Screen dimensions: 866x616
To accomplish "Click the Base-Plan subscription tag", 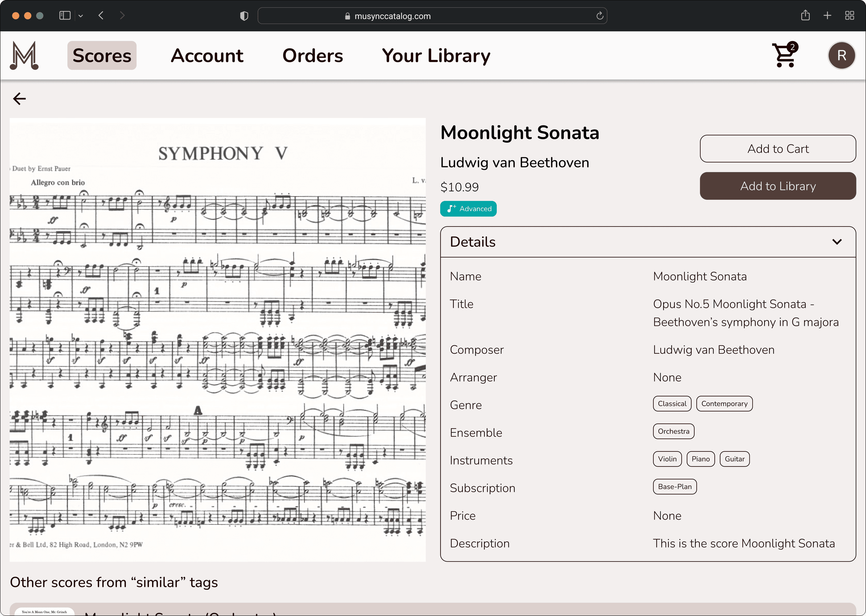I will 674,487.
